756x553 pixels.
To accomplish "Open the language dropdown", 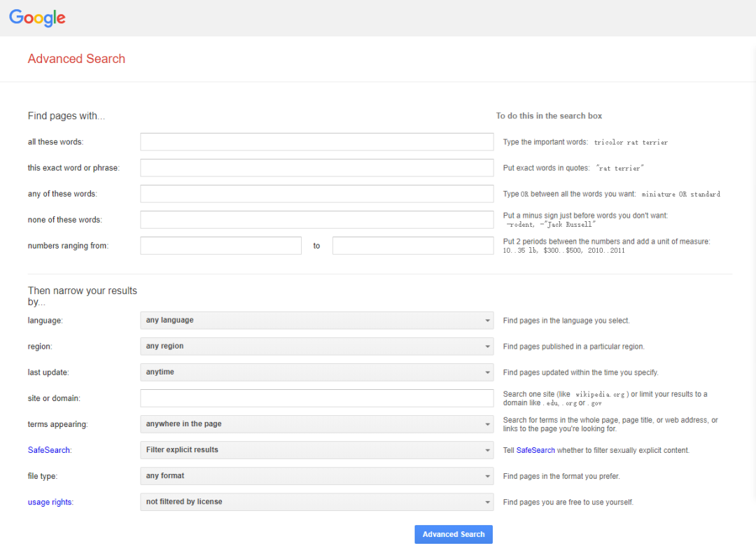I will (x=316, y=321).
